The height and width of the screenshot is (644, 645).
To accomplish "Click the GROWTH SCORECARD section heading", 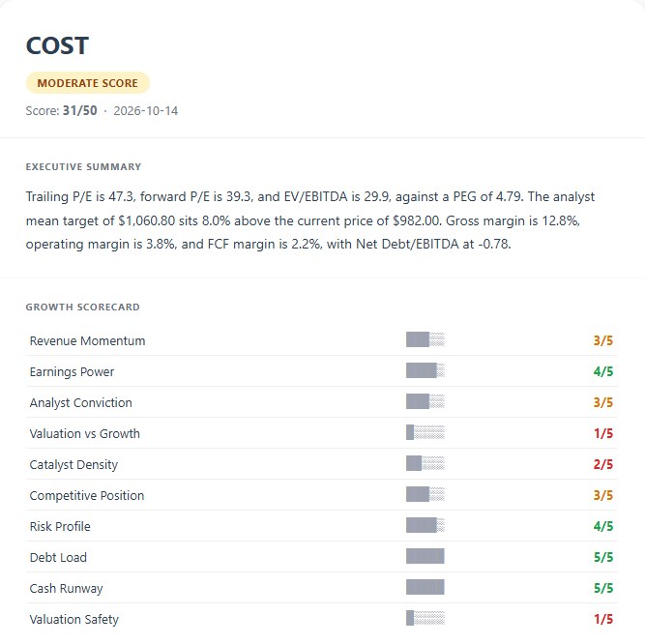I will [x=83, y=307].
